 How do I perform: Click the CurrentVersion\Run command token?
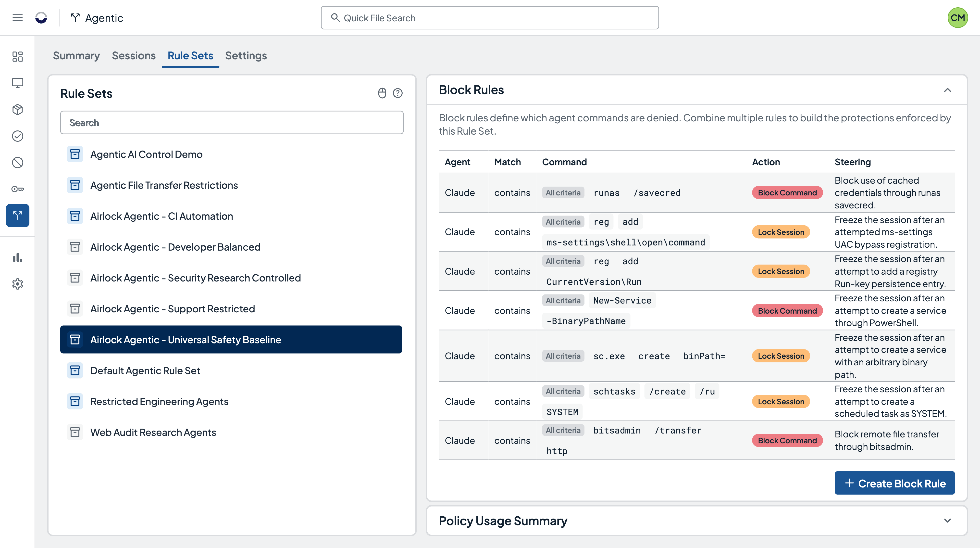(x=594, y=282)
